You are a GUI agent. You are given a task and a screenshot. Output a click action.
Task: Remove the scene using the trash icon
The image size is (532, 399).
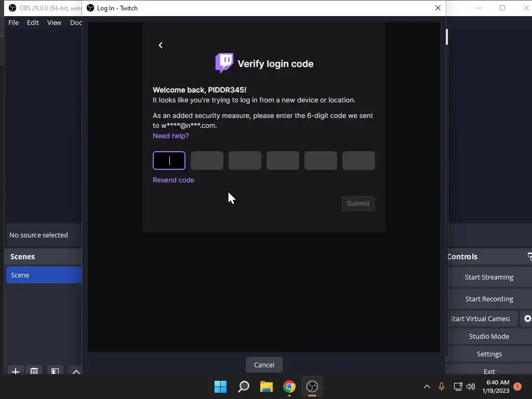[34, 371]
